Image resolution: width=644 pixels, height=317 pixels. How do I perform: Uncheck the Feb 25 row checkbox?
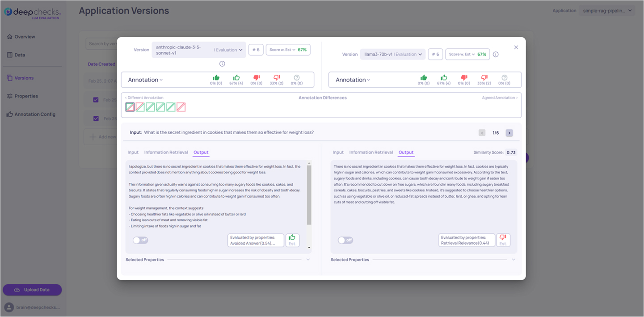point(95,100)
